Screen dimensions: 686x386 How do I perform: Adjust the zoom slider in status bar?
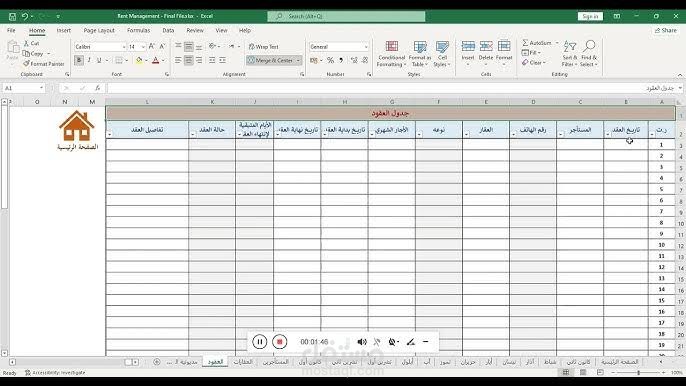tap(638, 372)
